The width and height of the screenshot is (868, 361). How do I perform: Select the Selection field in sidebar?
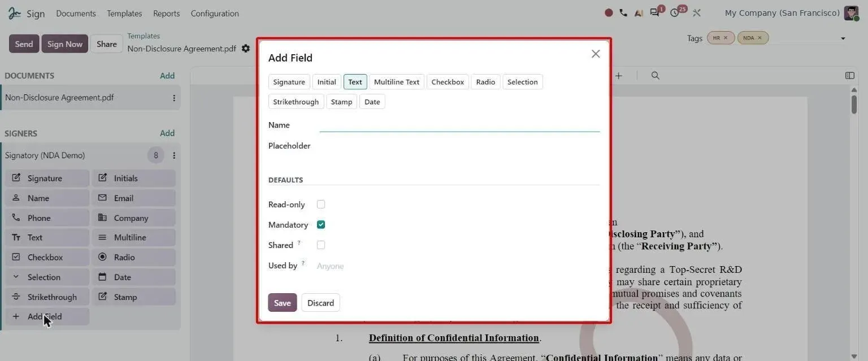(x=47, y=277)
